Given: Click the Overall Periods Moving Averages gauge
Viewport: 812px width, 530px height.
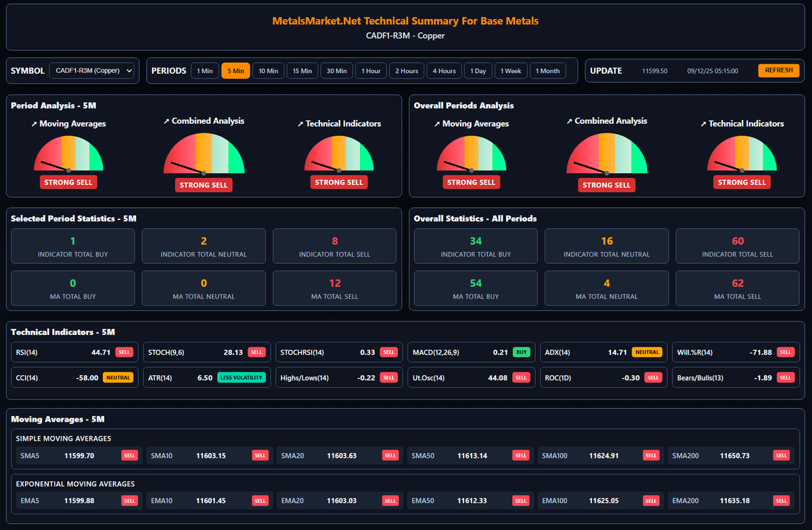Looking at the screenshot, I should [x=472, y=154].
